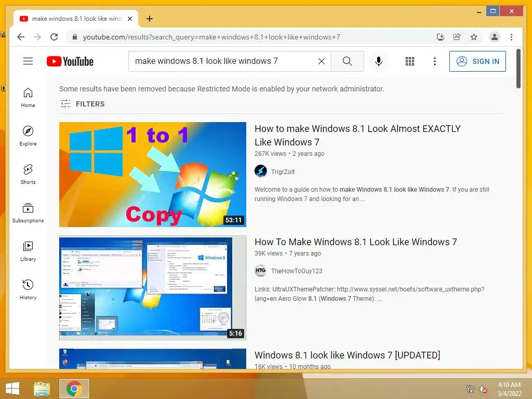Open YouTube settings three-dot menu
This screenshot has height=399, width=532.
click(435, 61)
